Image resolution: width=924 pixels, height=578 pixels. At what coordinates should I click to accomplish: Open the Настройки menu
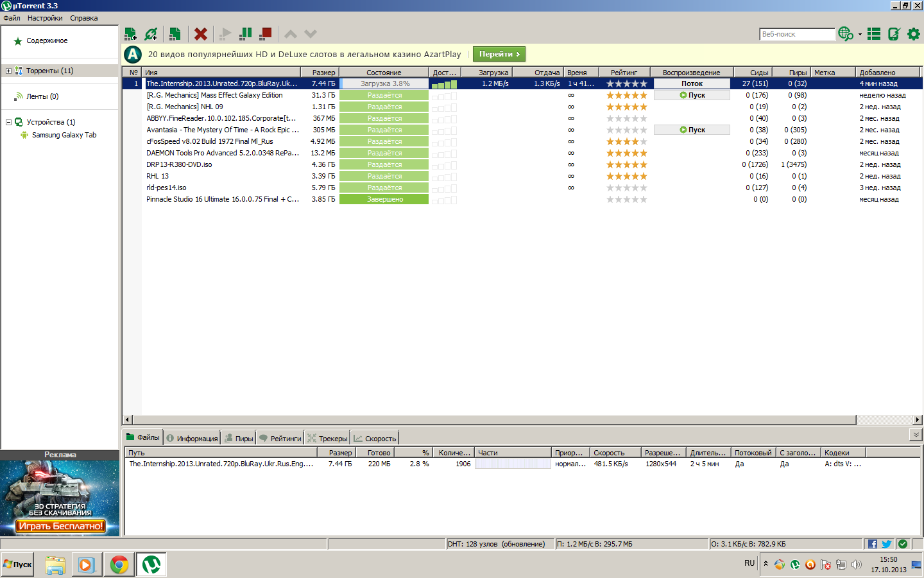pos(45,18)
